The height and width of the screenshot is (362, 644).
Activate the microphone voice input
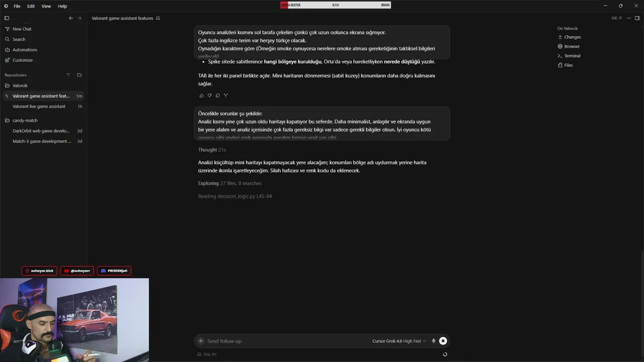coord(434,341)
